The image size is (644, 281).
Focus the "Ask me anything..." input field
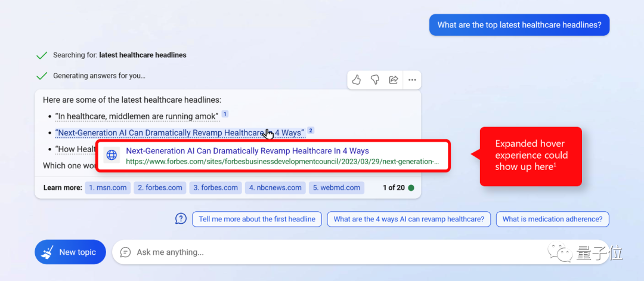click(361, 252)
